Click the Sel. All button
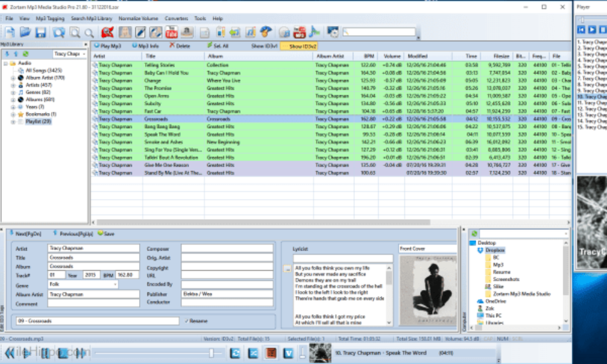Screen dimensions: 607x364 [x=218, y=46]
